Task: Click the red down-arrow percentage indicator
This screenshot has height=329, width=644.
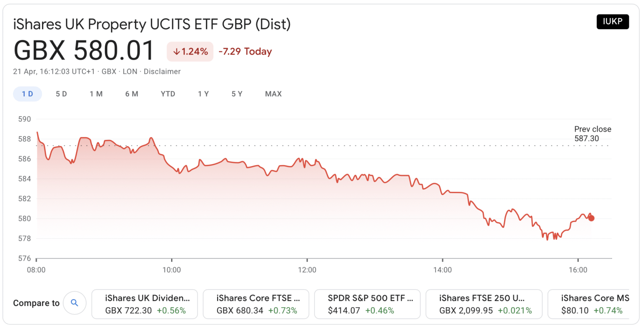Action: (190, 51)
